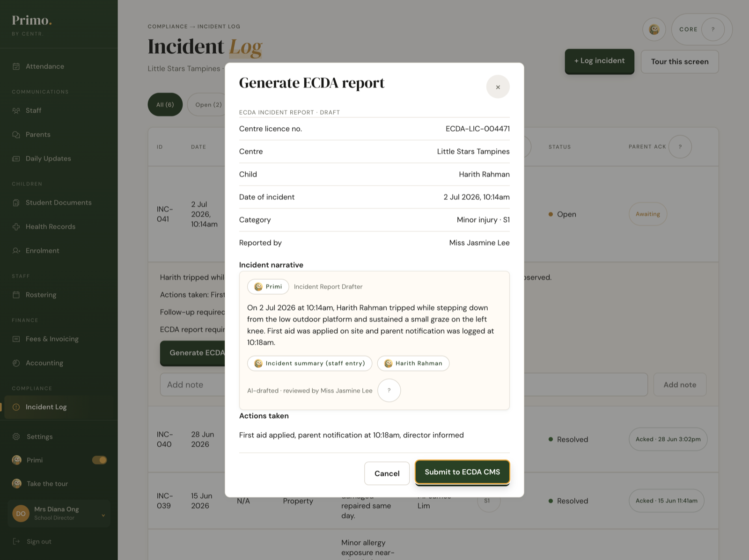749x560 pixels.
Task: Submit to ECDA CMS
Action: click(x=462, y=472)
